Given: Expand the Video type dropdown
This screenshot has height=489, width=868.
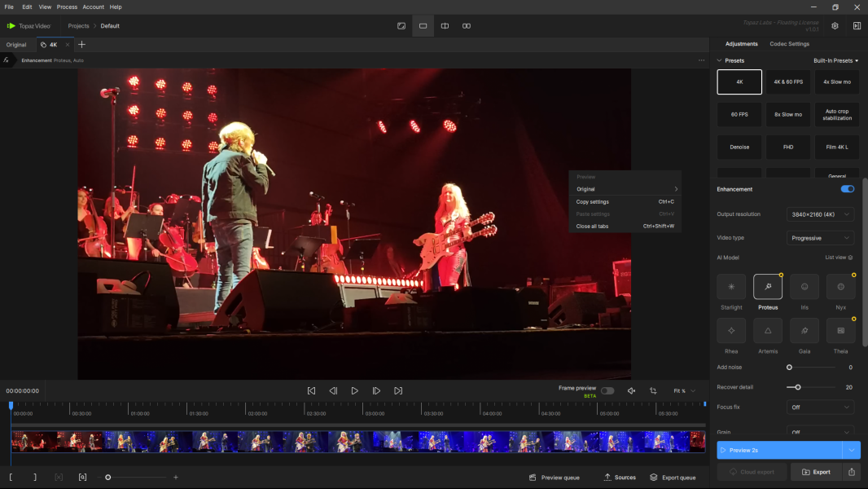Looking at the screenshot, I should coord(821,238).
